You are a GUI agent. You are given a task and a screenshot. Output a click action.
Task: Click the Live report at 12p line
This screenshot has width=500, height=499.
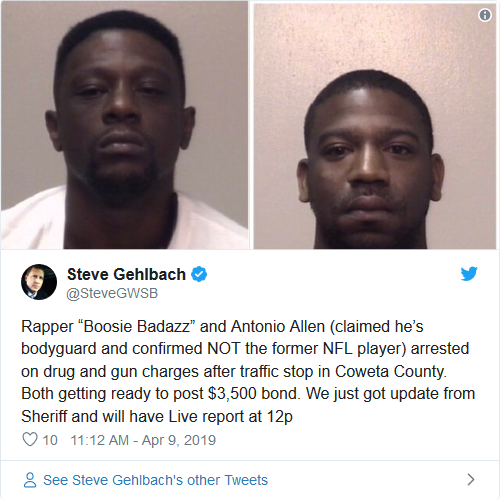coord(157,417)
